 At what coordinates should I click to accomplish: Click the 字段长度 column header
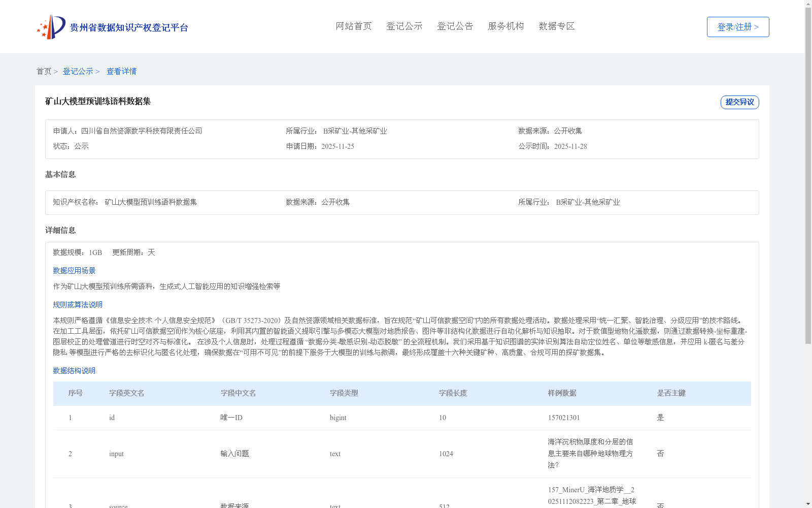click(453, 393)
